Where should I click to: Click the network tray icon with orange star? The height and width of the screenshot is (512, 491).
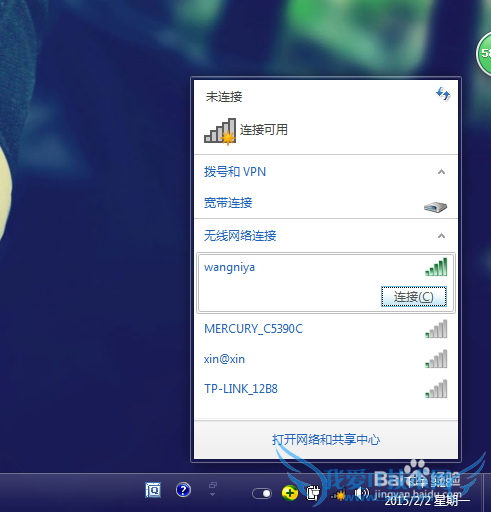click(338, 495)
